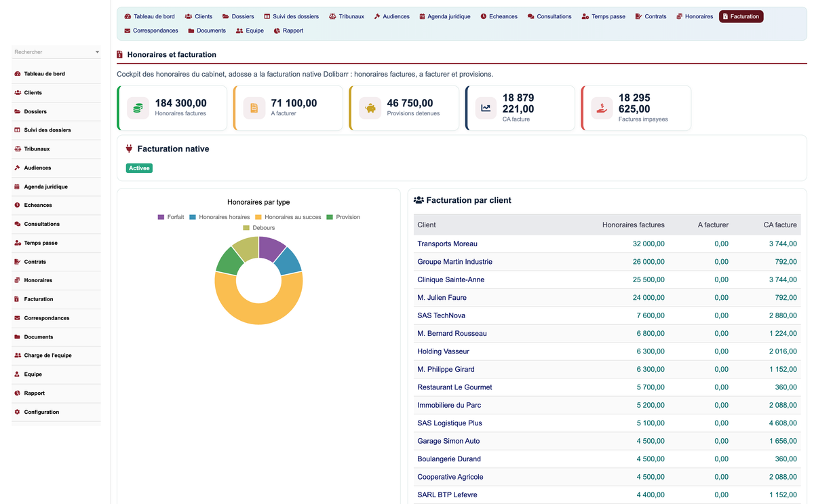Click the Dossiers folder icon in the sidebar

pyautogui.click(x=18, y=111)
